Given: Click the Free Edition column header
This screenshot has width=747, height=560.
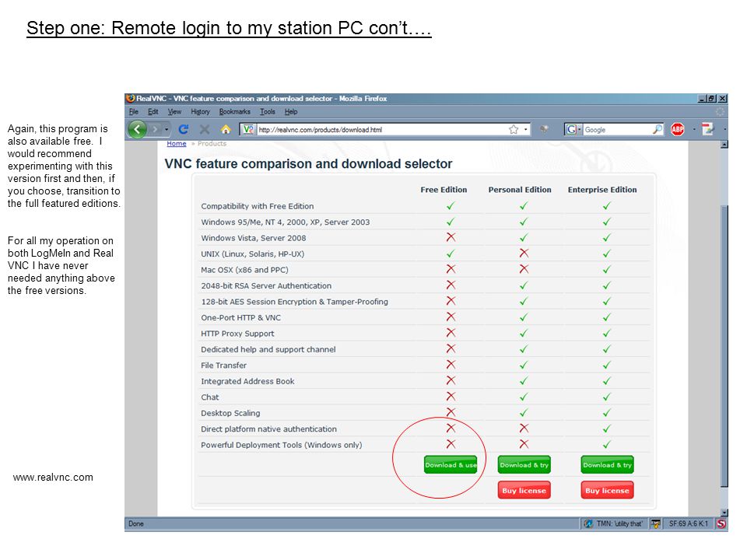Looking at the screenshot, I should click(444, 190).
